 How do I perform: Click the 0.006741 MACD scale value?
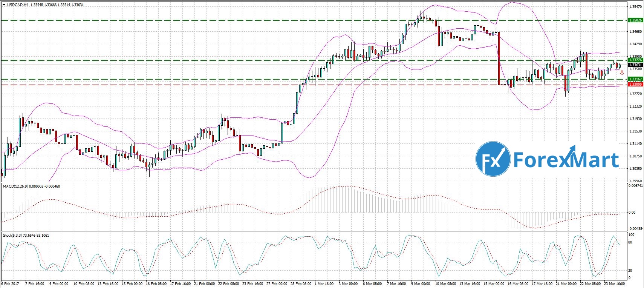pos(636,186)
